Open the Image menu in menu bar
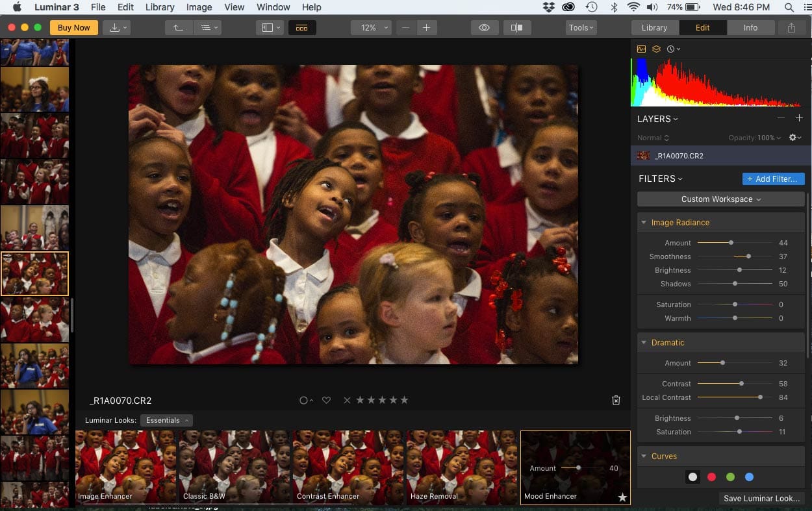Viewport: 812px width, 511px height. tap(199, 7)
